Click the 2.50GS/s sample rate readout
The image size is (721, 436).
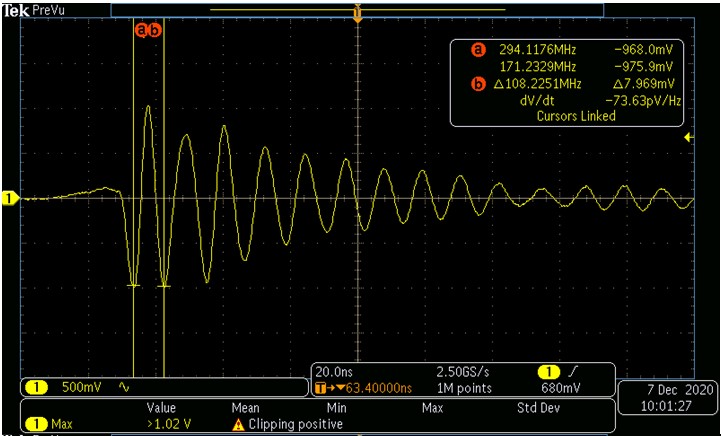tap(463, 372)
